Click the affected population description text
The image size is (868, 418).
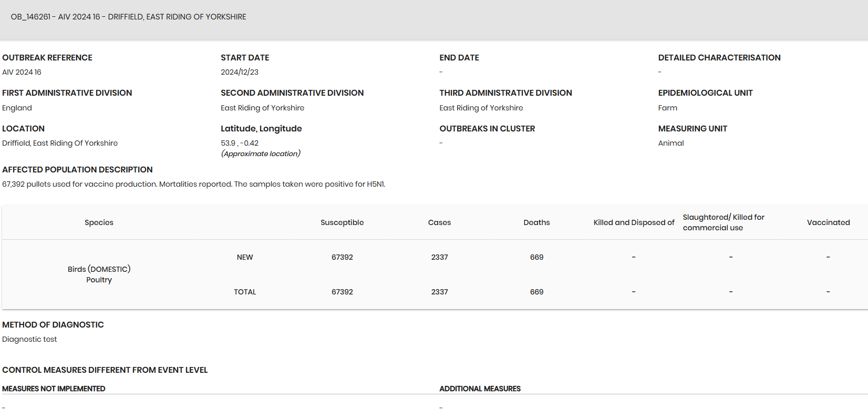pyautogui.click(x=194, y=184)
